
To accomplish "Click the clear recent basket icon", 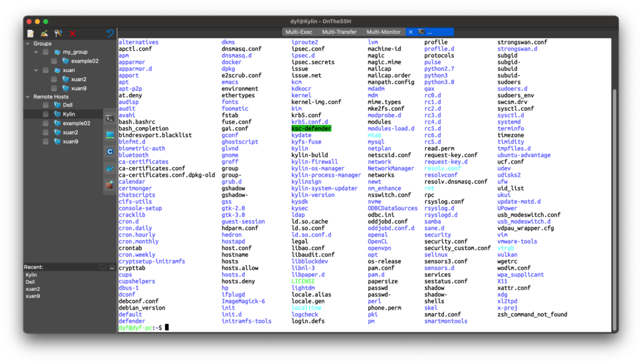I will [112, 267].
